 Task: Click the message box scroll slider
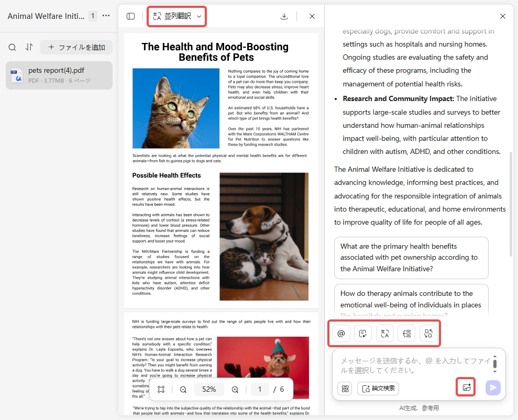[495, 364]
